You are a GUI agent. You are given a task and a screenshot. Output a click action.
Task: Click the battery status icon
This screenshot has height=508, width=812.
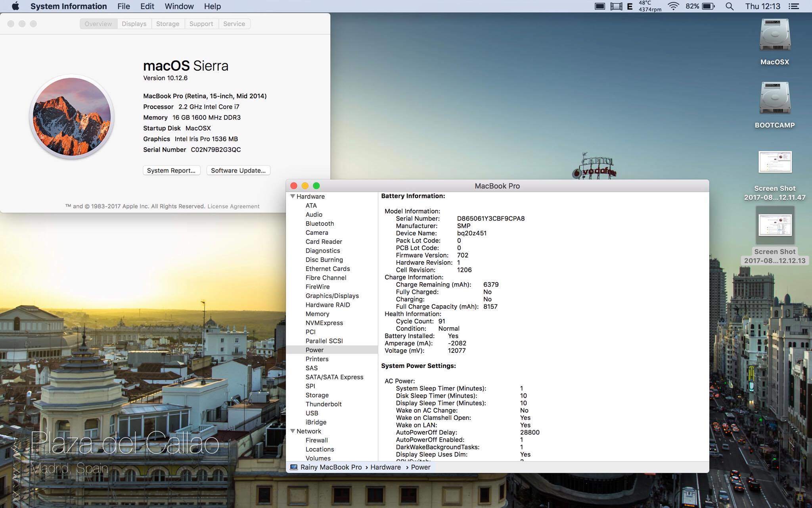(x=708, y=6)
